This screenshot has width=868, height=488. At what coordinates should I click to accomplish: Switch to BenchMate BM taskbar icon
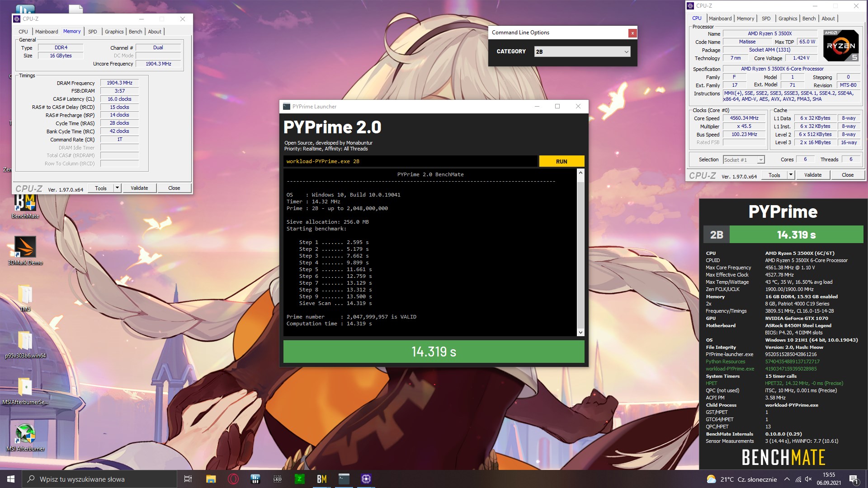[322, 479]
